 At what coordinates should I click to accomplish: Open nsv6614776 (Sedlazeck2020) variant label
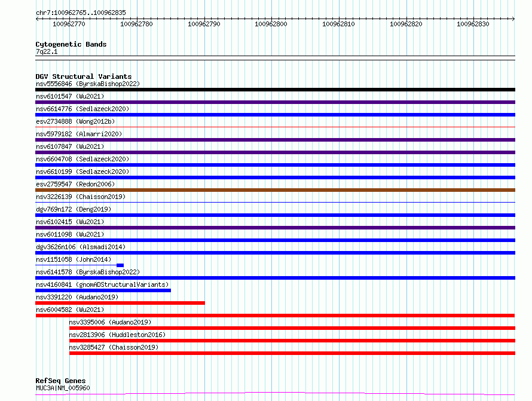tap(82, 109)
